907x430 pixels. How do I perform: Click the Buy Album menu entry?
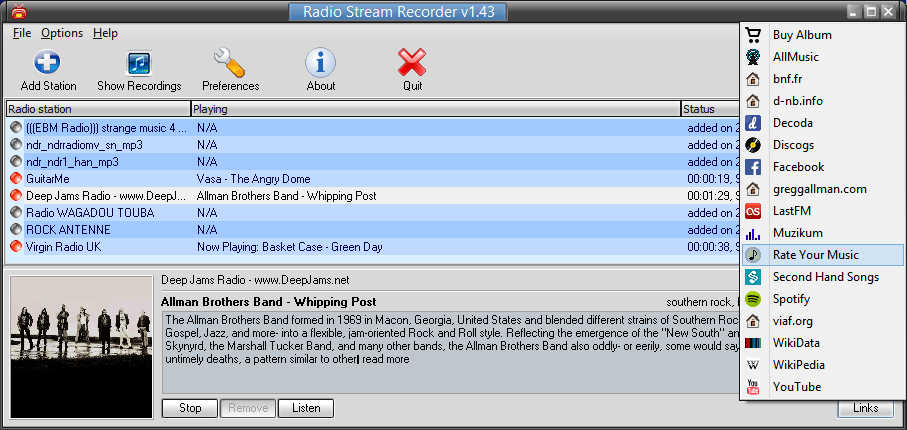click(x=801, y=35)
